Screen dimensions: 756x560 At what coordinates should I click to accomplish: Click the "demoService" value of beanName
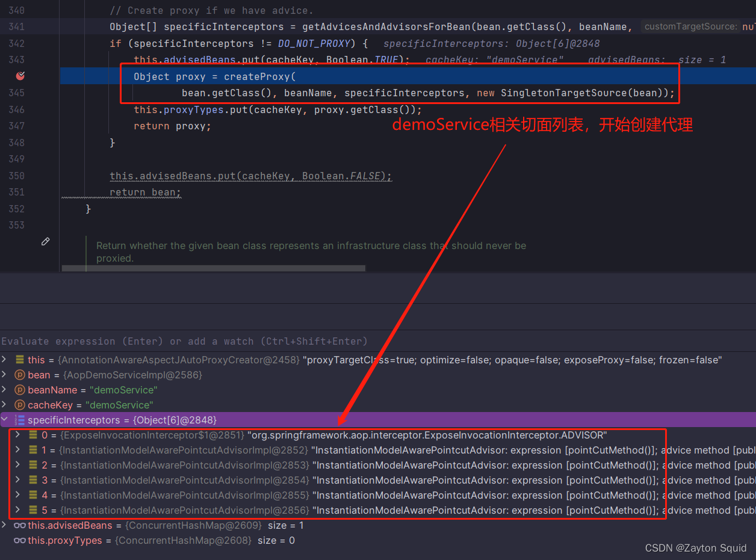[x=122, y=390]
